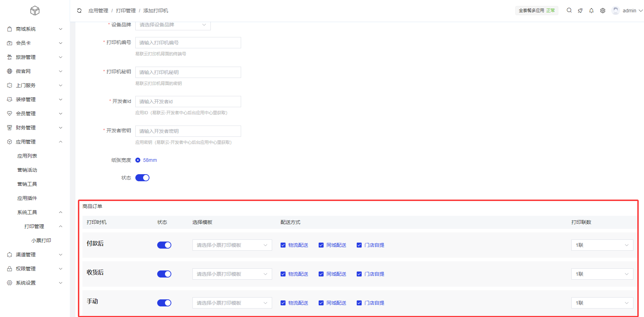Image resolution: width=644 pixels, height=317 pixels.
Task: Open the template dropdown for 付款后
Action: point(232,245)
